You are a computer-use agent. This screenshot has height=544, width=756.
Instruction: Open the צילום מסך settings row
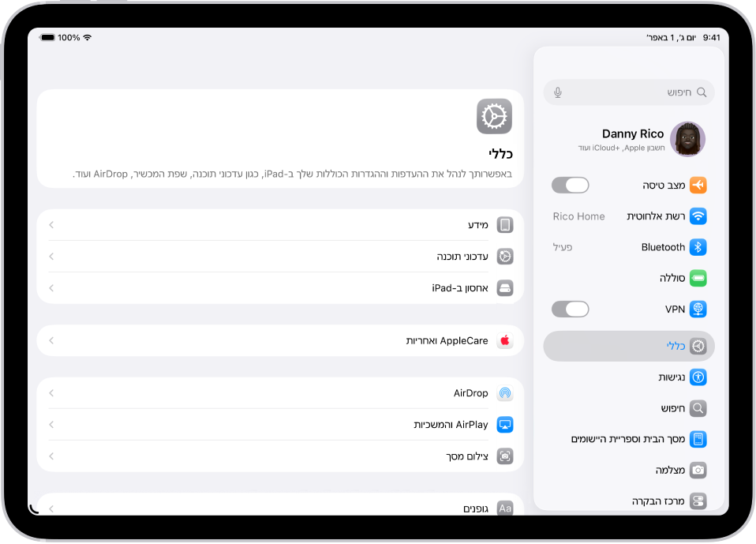pos(280,456)
